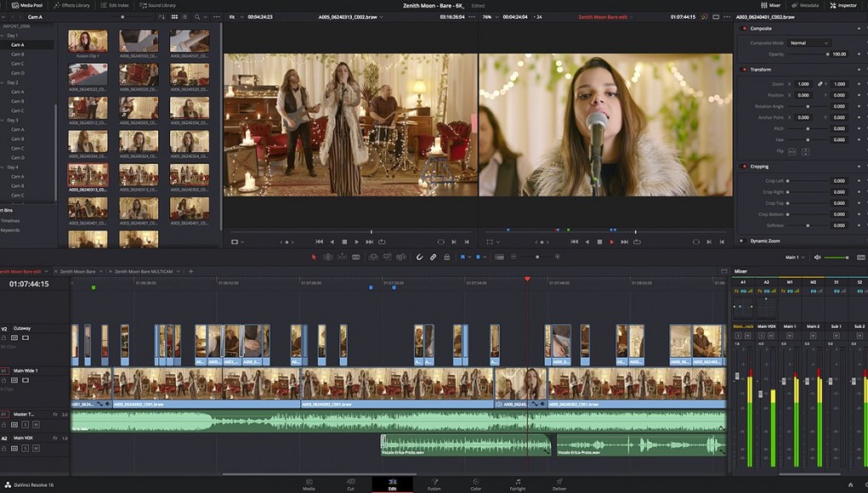Adjust the monitor volume slider beside Main 1

pyautogui.click(x=837, y=258)
